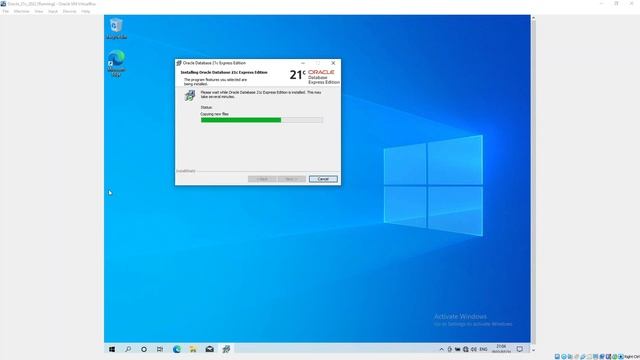Show hidden system tray icons
640x360 pixels.
pyautogui.click(x=441, y=349)
